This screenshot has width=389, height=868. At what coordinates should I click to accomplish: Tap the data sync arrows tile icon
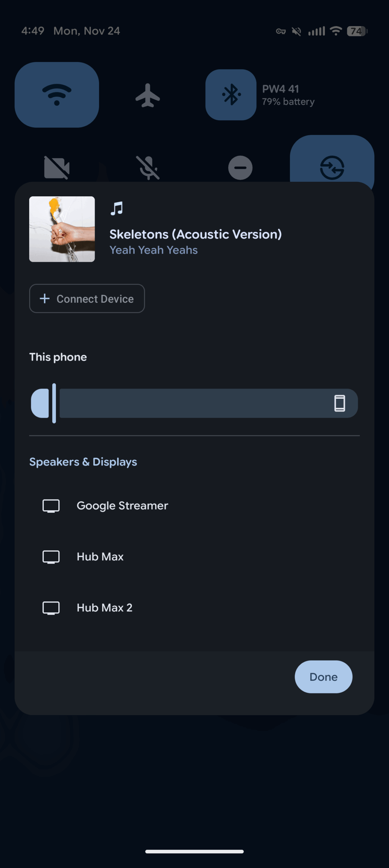(332, 167)
